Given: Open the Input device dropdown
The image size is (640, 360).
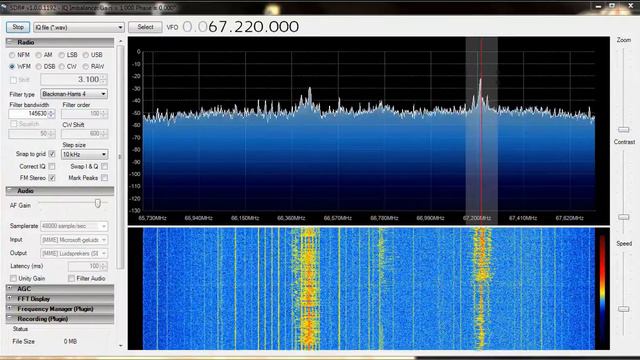Looking at the screenshot, I should pyautogui.click(x=74, y=240).
